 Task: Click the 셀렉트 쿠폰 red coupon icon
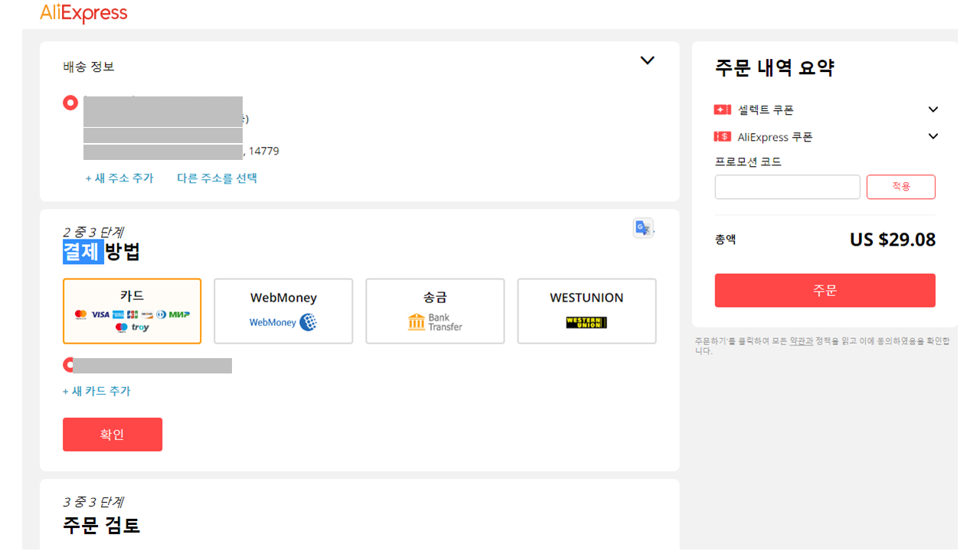click(722, 109)
